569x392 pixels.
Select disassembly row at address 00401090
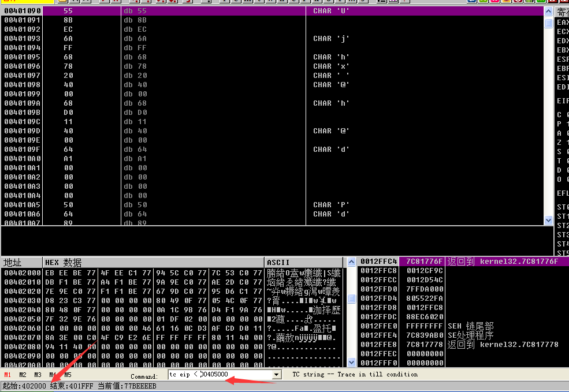tap(173, 11)
